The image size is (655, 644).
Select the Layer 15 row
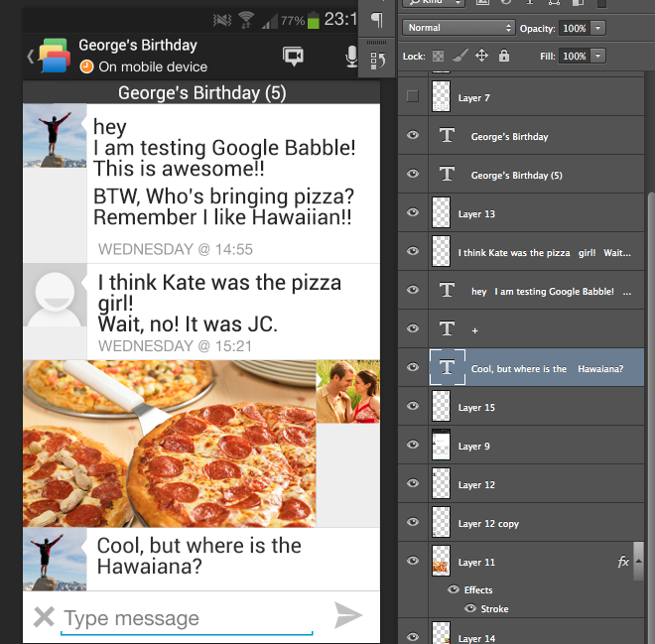[521, 406]
